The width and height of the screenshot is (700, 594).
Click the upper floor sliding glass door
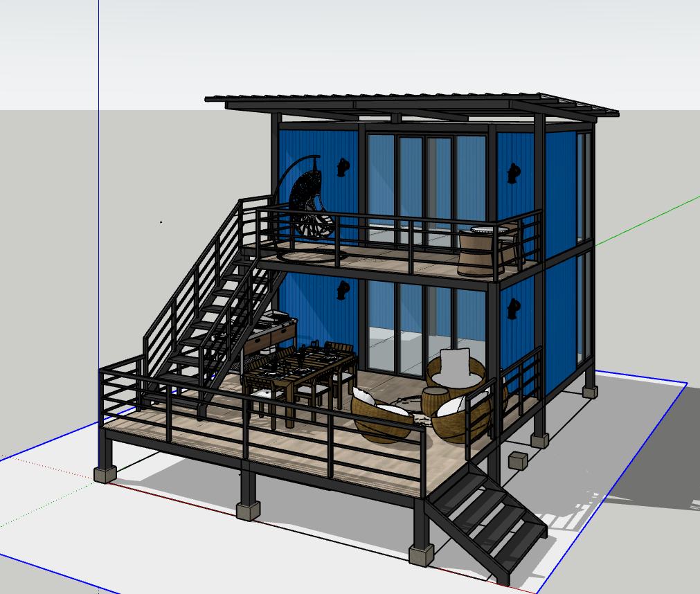pyautogui.click(x=426, y=187)
